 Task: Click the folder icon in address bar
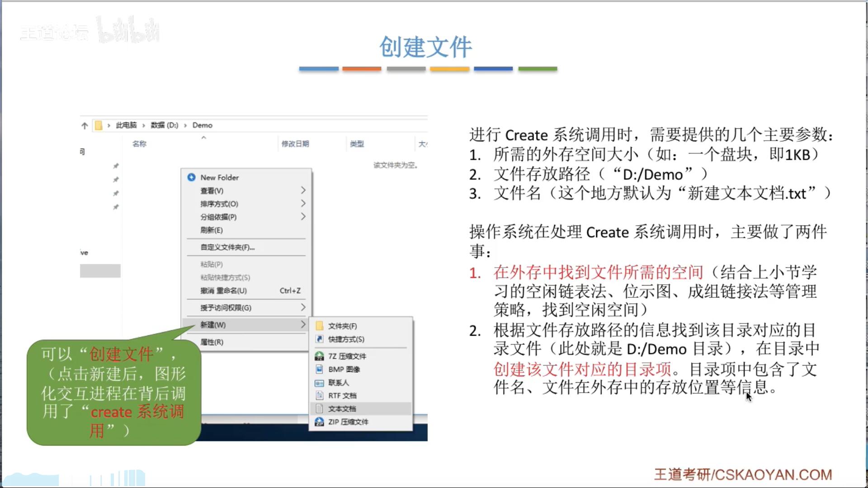coord(99,126)
